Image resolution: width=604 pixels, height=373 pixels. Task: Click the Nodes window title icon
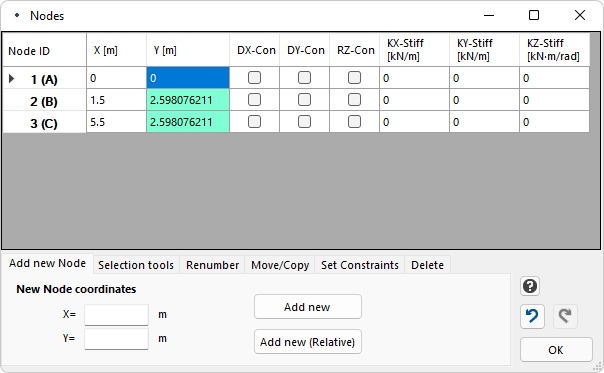point(17,15)
